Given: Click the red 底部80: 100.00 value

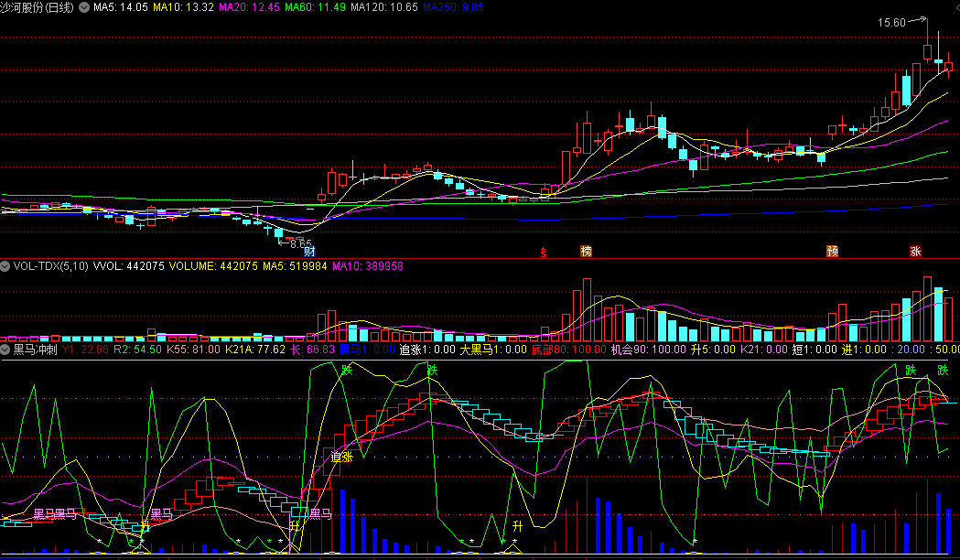Looking at the screenshot, I should point(569,350).
